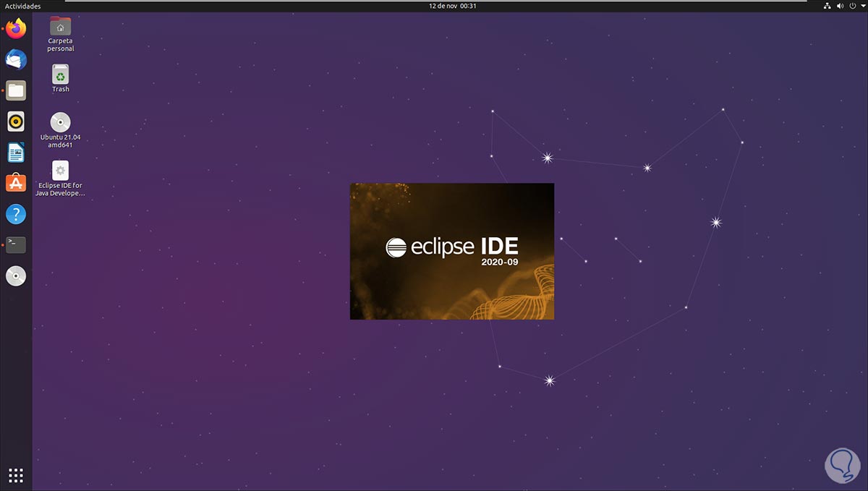Click the disc icon in dock

16,276
